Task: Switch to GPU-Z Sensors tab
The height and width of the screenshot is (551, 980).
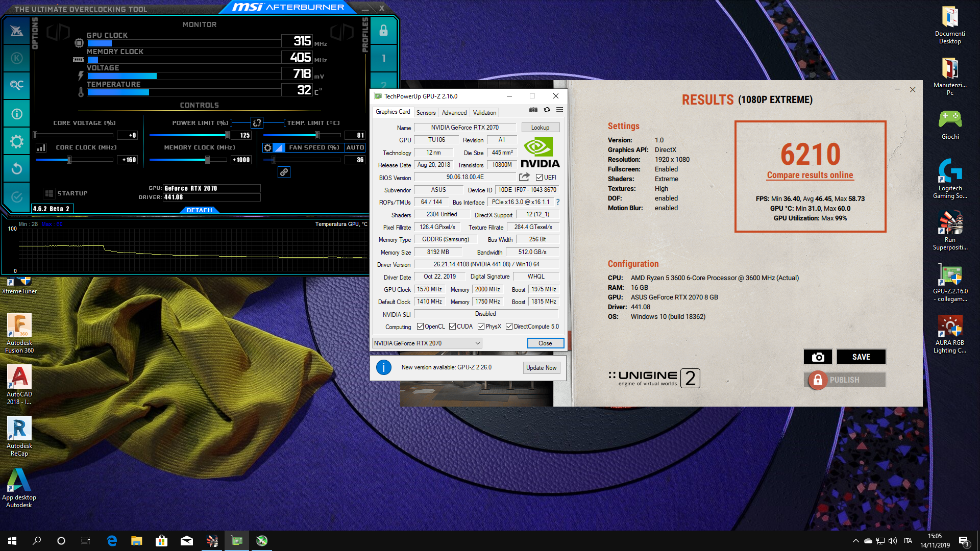Action: tap(426, 113)
